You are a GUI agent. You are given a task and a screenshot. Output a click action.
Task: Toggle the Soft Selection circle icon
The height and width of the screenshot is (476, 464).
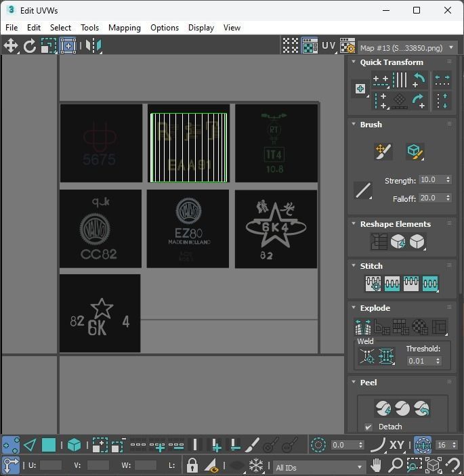pos(318,446)
